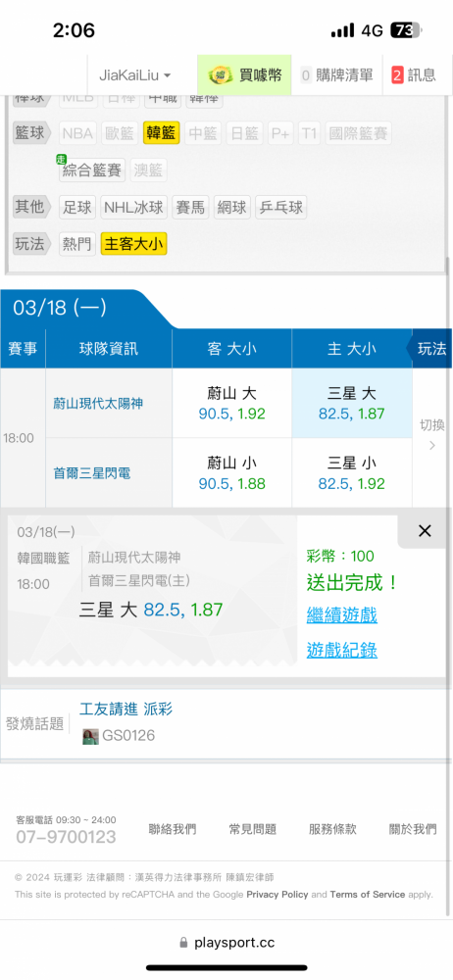This screenshot has width=453, height=980.
Task: Choose the 賽馬 sport category
Action: [x=190, y=208]
